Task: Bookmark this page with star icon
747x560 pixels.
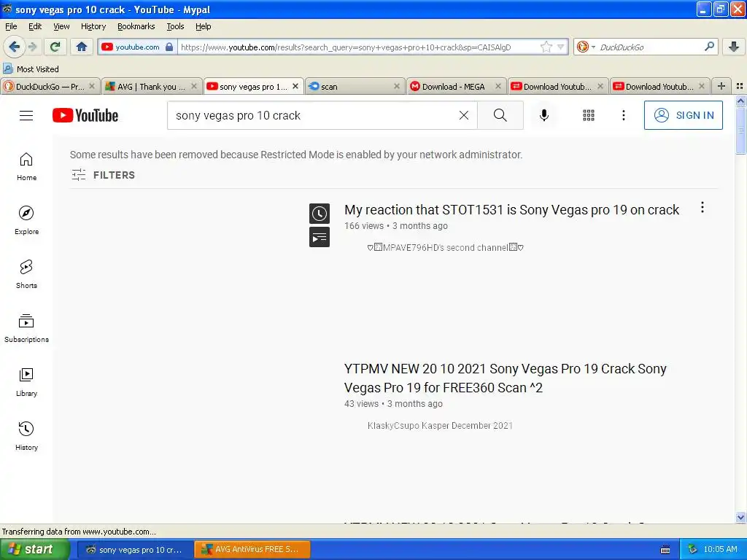Action: [x=546, y=47]
